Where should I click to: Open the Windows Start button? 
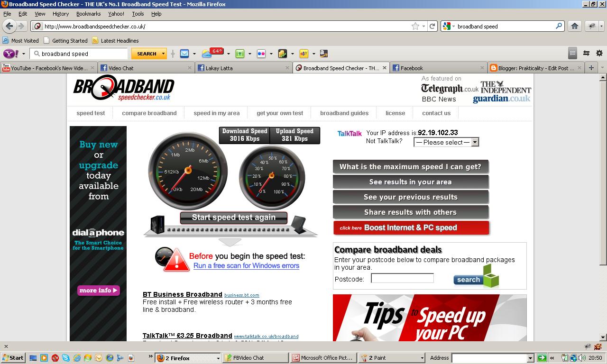click(x=13, y=358)
